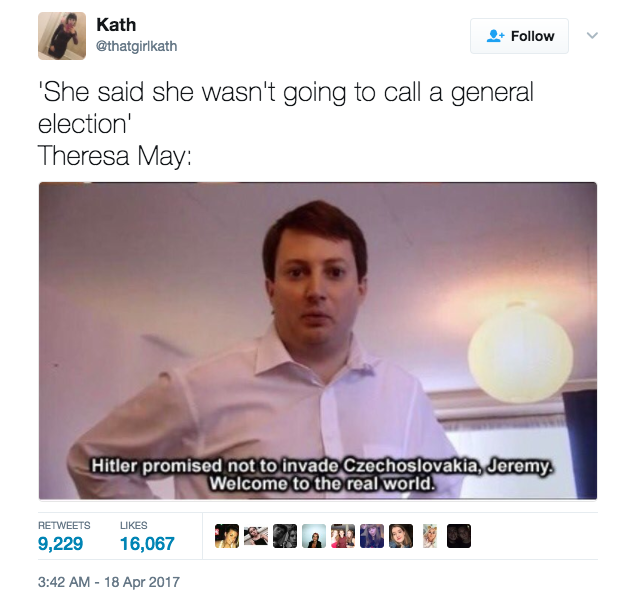This screenshot has height=599, width=637.
Task: Click the second liker avatar
Action: (256, 536)
